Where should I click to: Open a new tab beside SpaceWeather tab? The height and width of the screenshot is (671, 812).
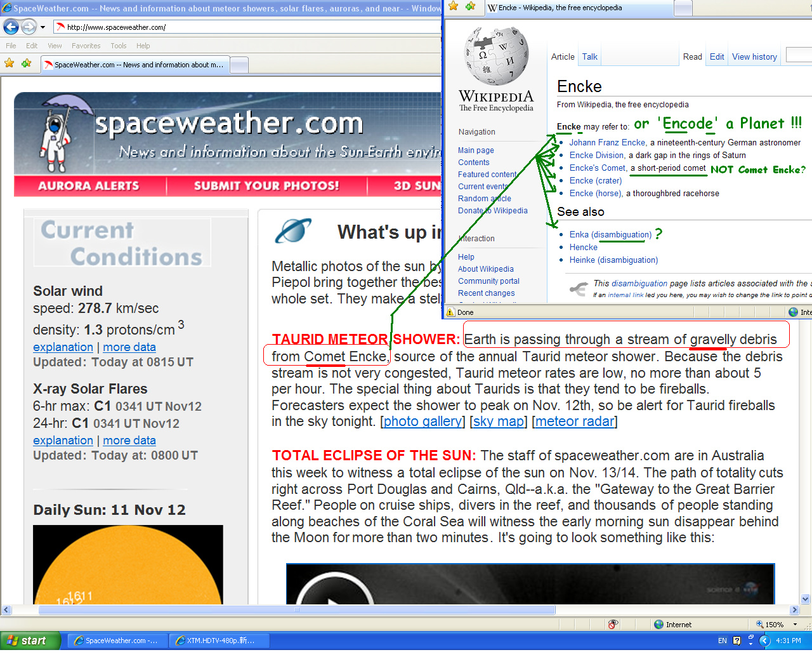tap(239, 65)
